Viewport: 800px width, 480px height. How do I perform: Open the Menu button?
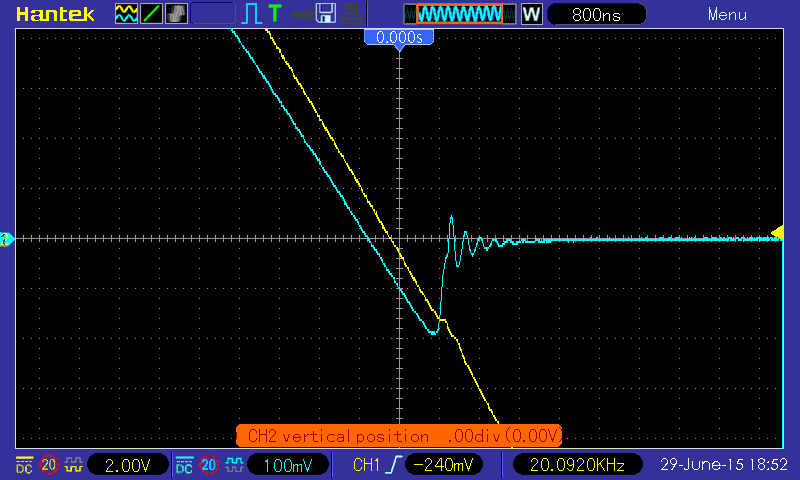coord(727,14)
